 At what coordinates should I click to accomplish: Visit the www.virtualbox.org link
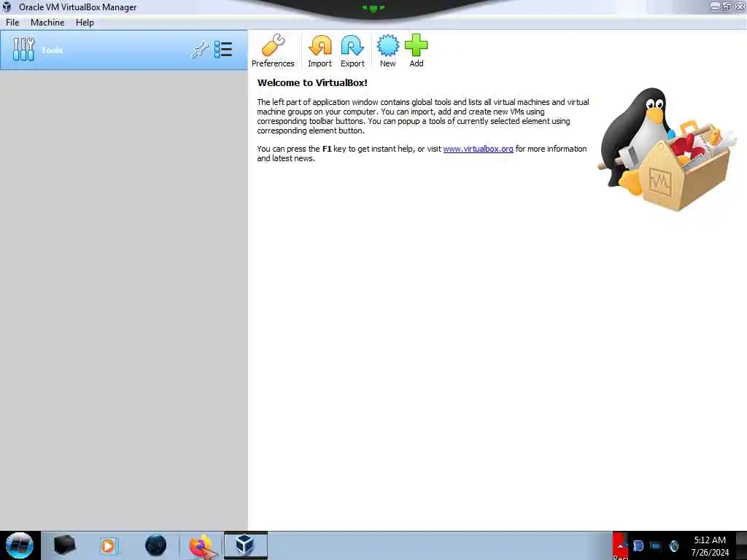click(478, 149)
